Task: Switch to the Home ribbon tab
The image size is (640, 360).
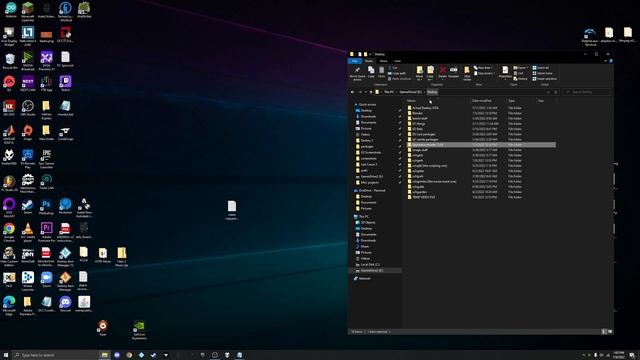Action: pyautogui.click(x=369, y=61)
